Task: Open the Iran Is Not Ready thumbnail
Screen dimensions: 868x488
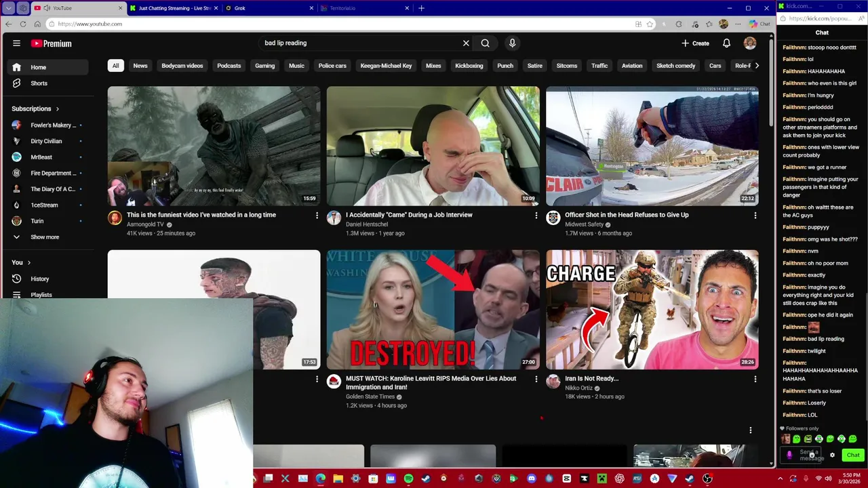Action: pyautogui.click(x=652, y=310)
